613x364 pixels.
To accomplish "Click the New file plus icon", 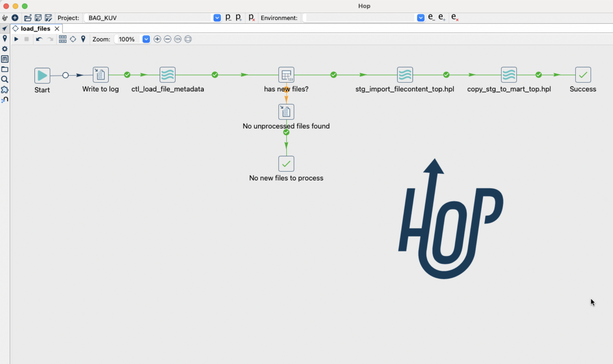I will coord(15,18).
